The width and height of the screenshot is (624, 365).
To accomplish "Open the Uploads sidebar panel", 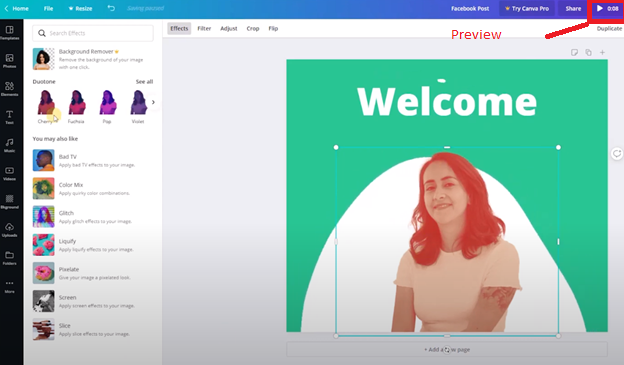I will 10,230.
